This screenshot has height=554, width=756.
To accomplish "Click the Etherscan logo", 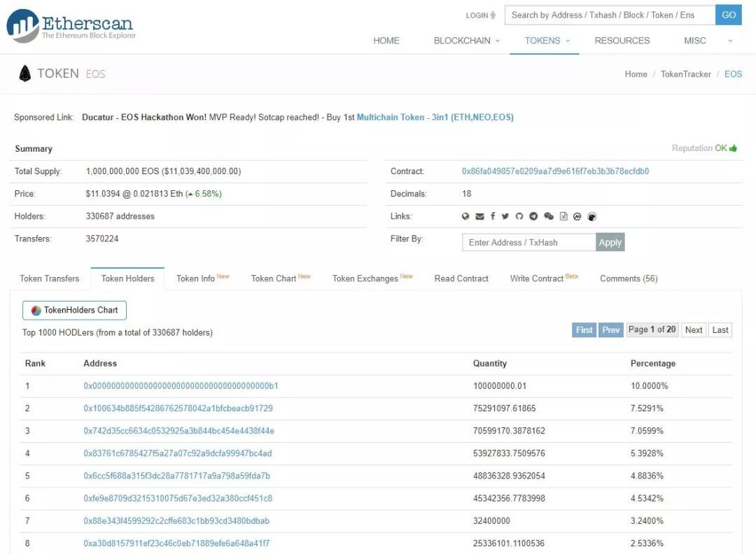I will (71, 26).
